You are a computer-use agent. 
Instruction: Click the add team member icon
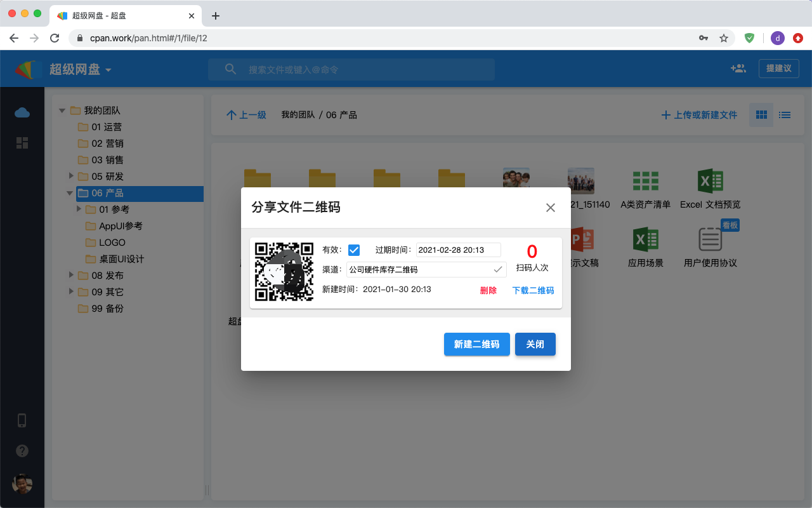click(738, 69)
